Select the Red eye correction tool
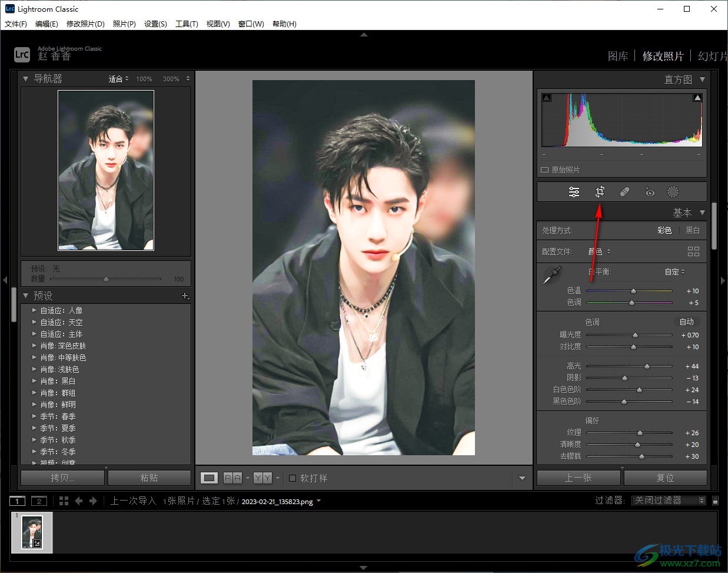 (x=649, y=192)
